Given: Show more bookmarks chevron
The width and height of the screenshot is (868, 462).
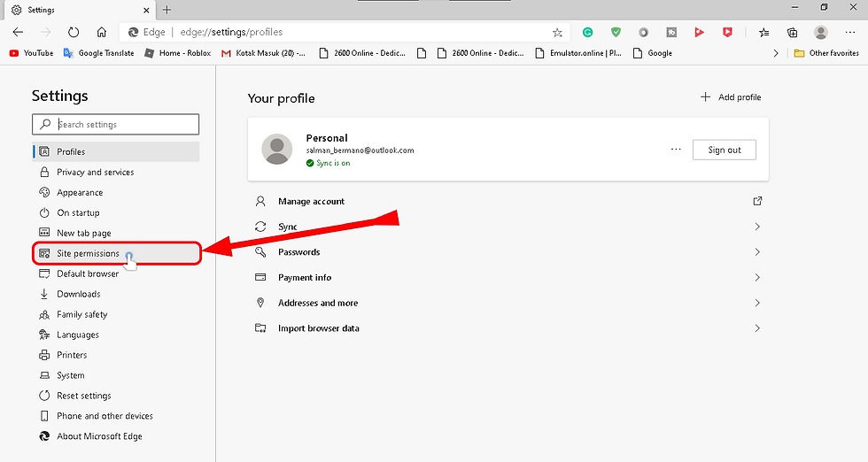Looking at the screenshot, I should 776,53.
